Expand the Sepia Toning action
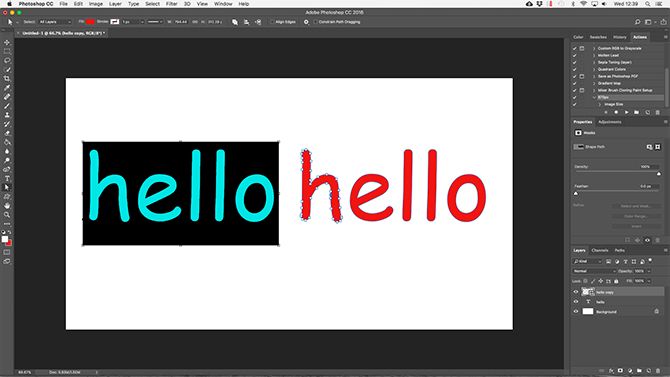The width and height of the screenshot is (670, 377). (x=594, y=62)
